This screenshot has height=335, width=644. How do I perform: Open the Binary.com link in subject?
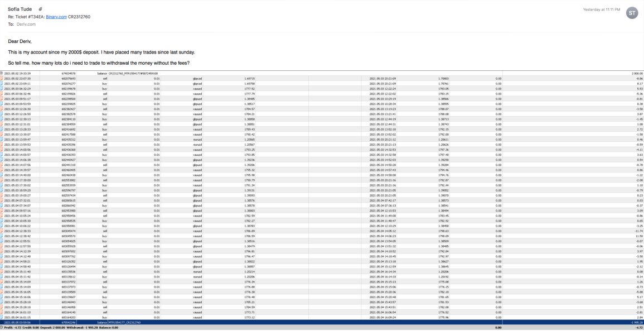click(x=56, y=17)
